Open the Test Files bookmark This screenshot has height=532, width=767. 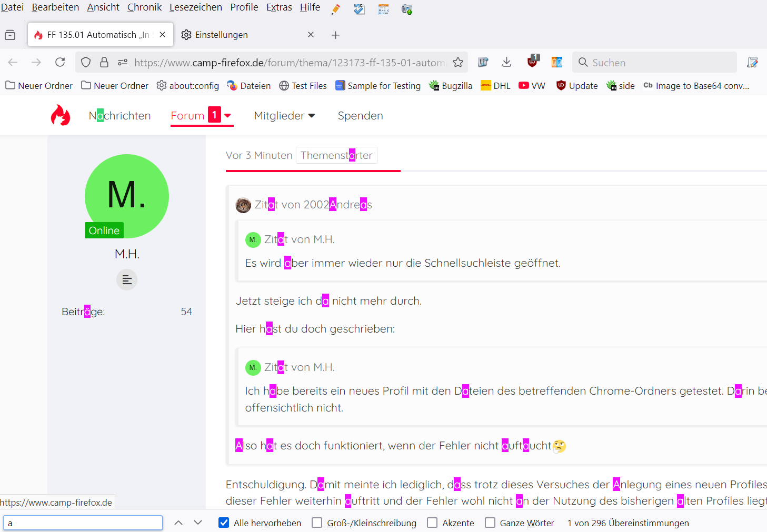(303, 85)
